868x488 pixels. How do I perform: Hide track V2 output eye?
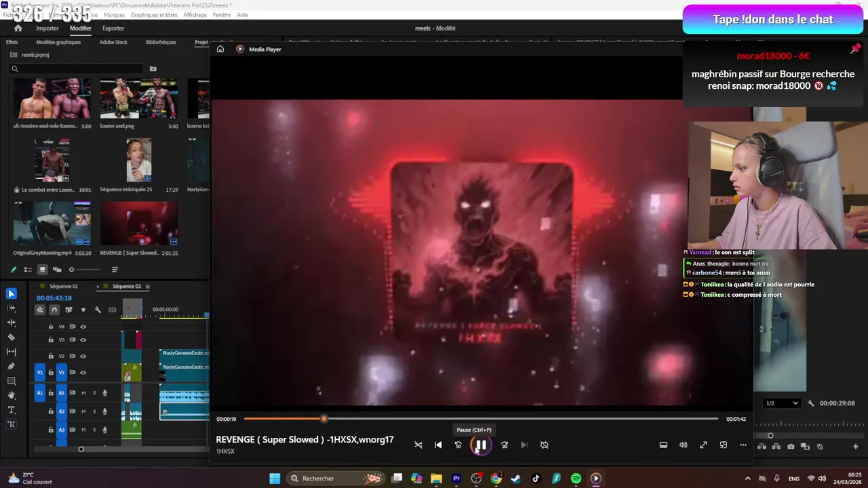point(83,356)
